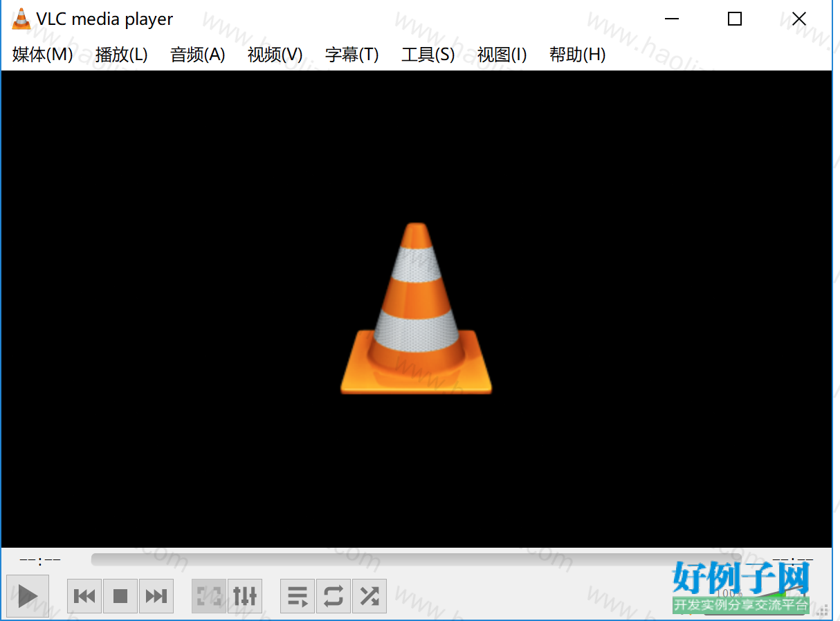Toggle fullscreen video mode
Image resolution: width=840 pixels, height=621 pixels.
pos(209,596)
